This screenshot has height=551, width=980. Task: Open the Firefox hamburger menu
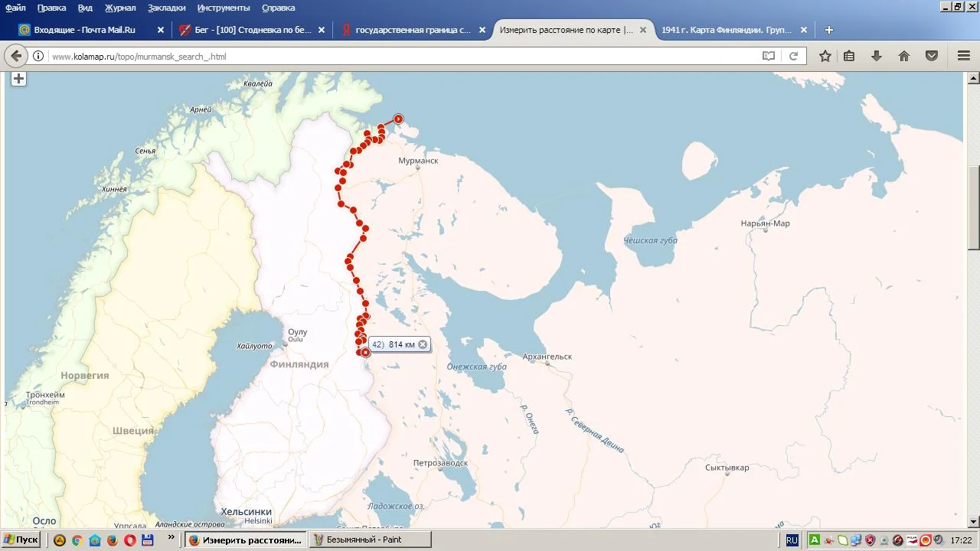(x=964, y=56)
